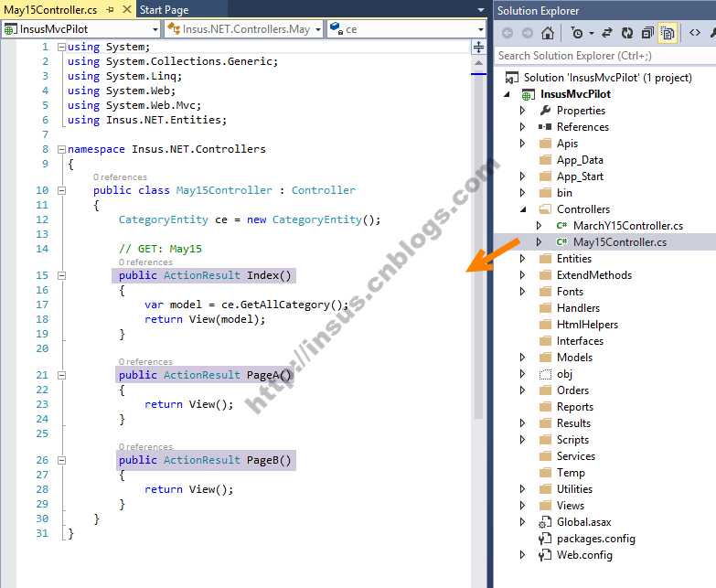The width and height of the screenshot is (716, 588).
Task: Click the Collapse All icon
Action: (x=647, y=33)
